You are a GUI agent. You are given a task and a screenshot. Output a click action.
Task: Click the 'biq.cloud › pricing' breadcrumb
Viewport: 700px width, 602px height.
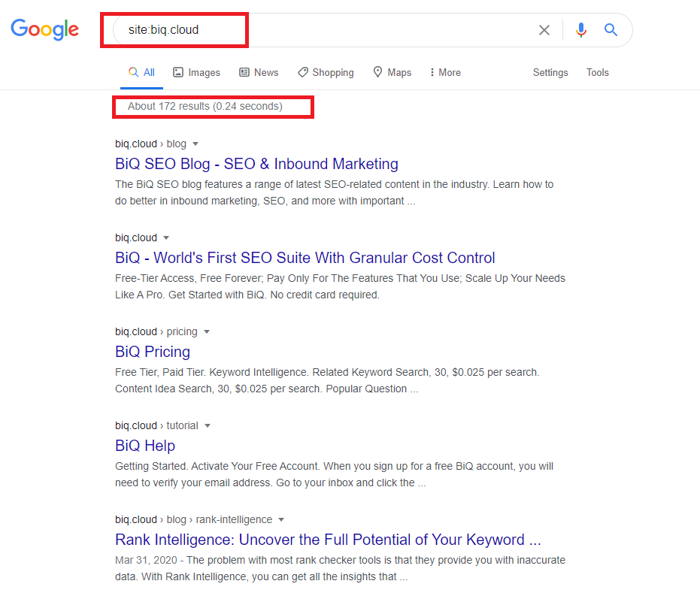click(x=156, y=331)
